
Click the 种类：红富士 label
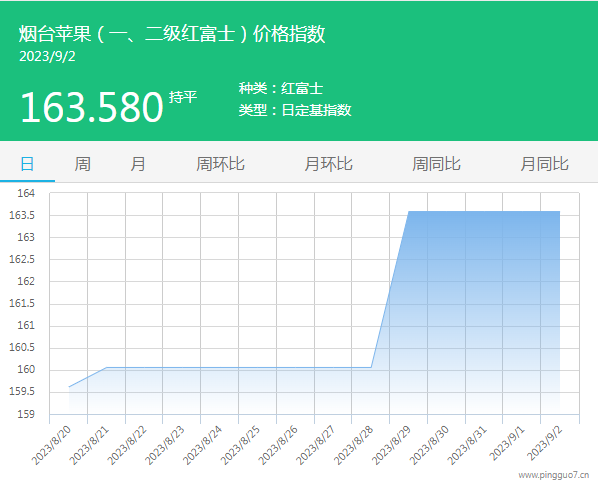click(x=281, y=89)
